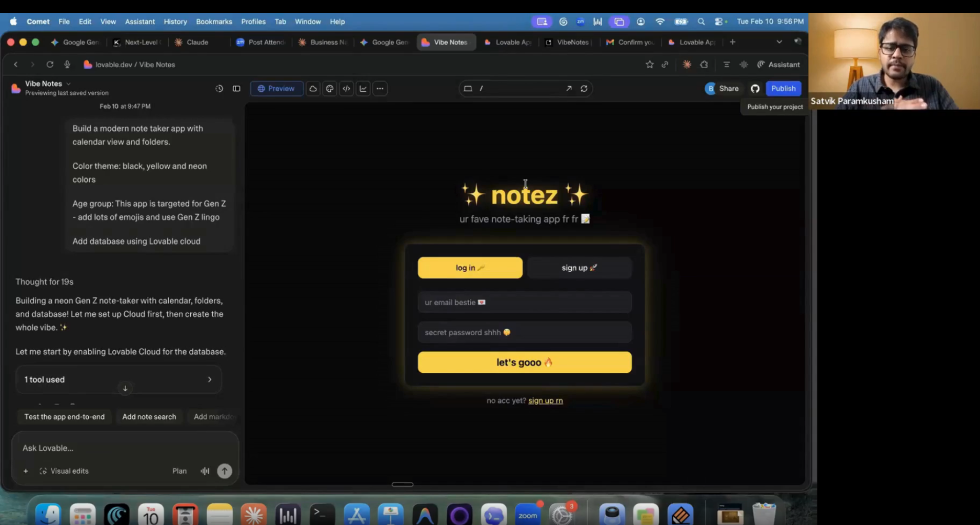
Task: Expand the Vibe Notes project dropdown
Action: 69,84
